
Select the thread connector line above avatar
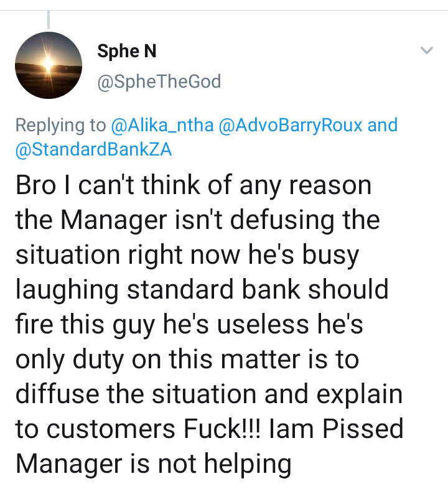49,20
